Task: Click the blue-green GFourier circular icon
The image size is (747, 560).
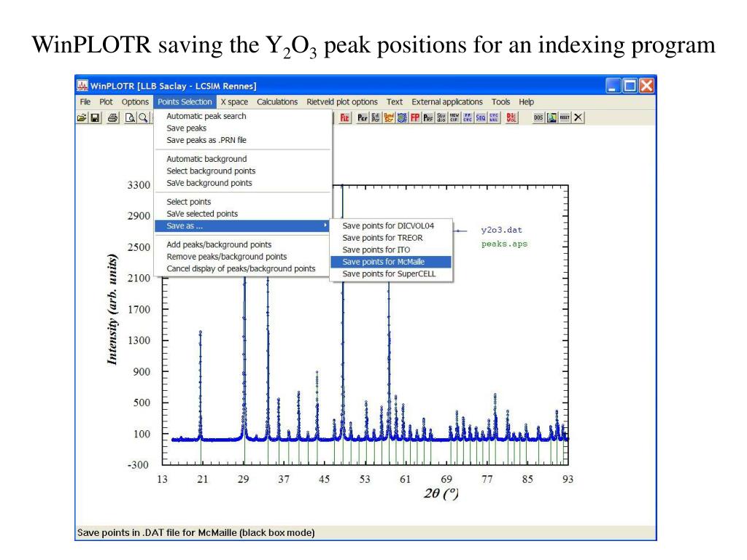Action: (402, 117)
